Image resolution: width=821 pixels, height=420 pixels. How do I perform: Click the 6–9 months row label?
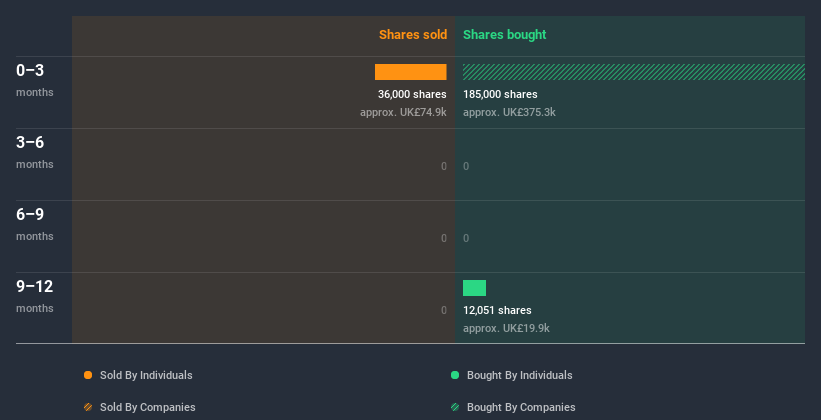(x=35, y=224)
